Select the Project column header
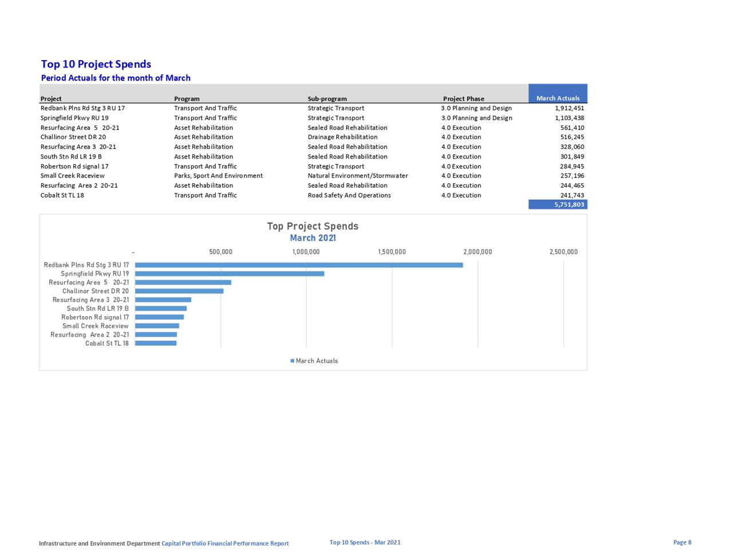The height and width of the screenshot is (560, 731). click(x=51, y=98)
